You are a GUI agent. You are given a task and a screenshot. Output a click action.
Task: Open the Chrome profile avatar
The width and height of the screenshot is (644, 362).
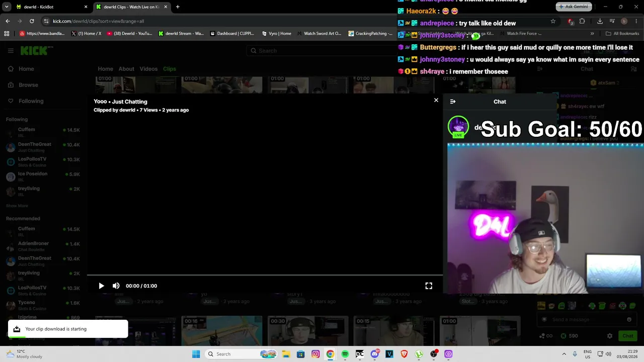pyautogui.click(x=624, y=21)
